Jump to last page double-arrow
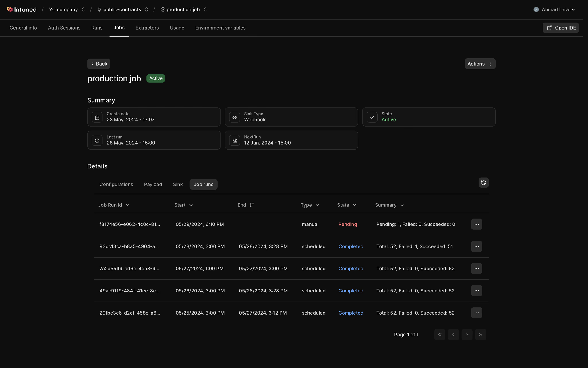The width and height of the screenshot is (588, 368). coord(480,335)
